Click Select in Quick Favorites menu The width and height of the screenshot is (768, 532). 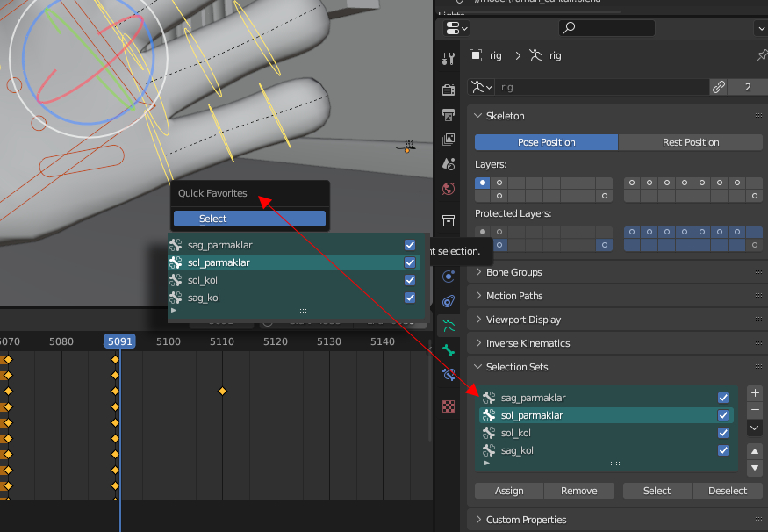click(x=249, y=219)
